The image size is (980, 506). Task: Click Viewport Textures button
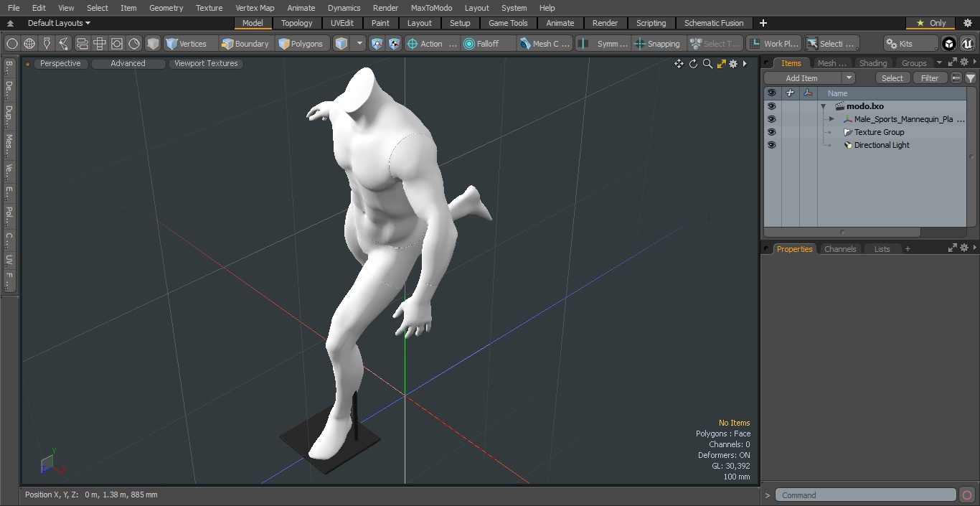pos(206,64)
